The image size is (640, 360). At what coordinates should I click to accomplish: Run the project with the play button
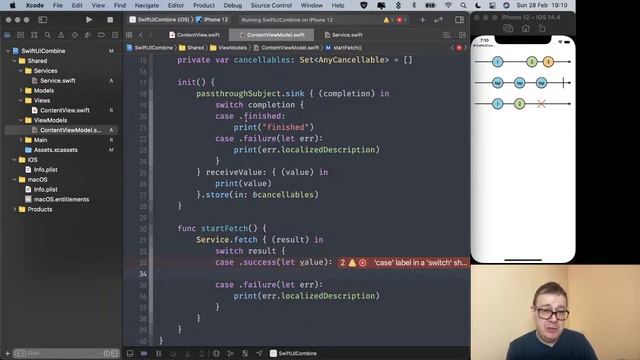[x=89, y=20]
